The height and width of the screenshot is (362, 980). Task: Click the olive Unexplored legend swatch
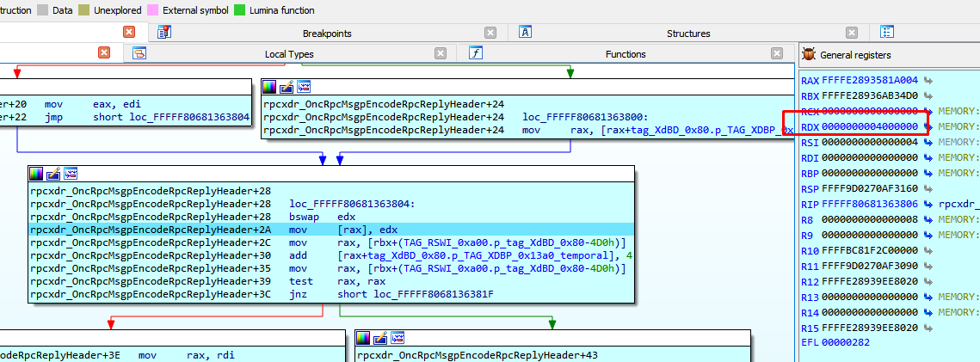82,10
